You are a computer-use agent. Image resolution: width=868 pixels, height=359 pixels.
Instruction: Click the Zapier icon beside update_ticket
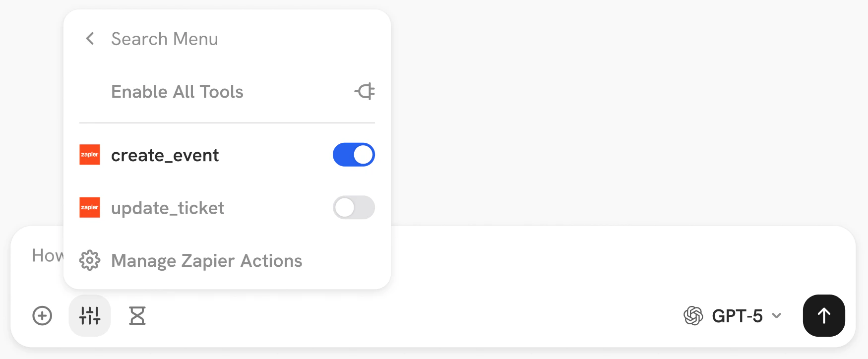90,208
